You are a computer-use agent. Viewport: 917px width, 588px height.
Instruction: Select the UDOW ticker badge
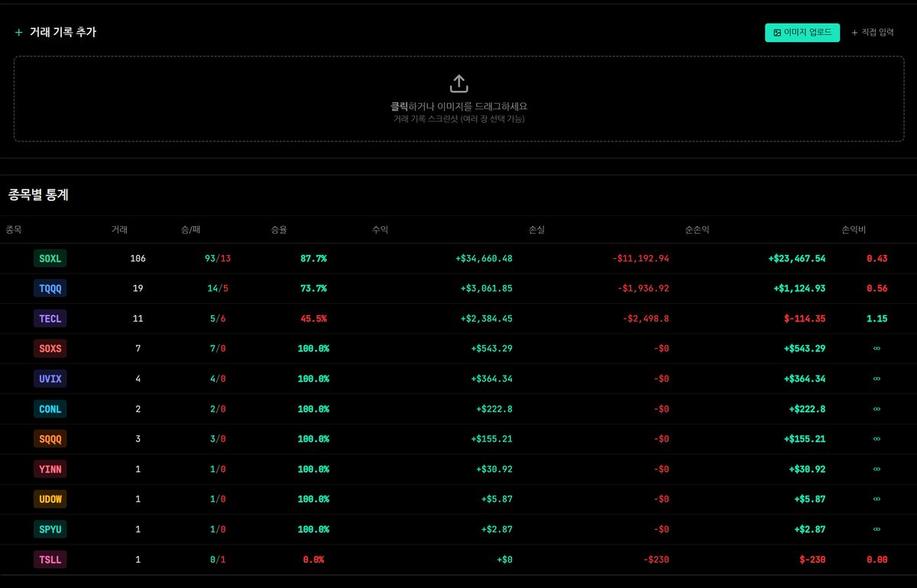50,499
